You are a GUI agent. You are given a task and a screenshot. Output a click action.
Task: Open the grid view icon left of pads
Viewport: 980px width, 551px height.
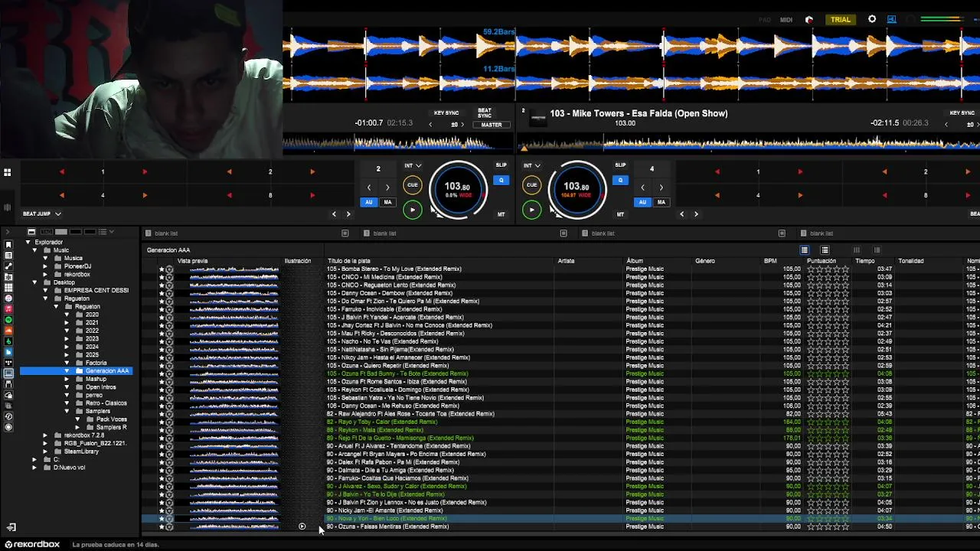7,172
